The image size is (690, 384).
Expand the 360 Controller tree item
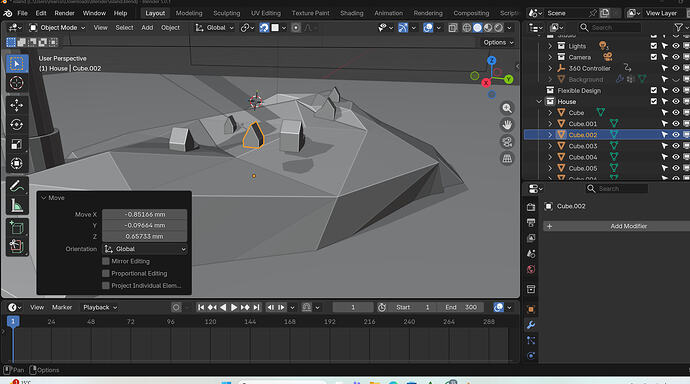point(550,68)
